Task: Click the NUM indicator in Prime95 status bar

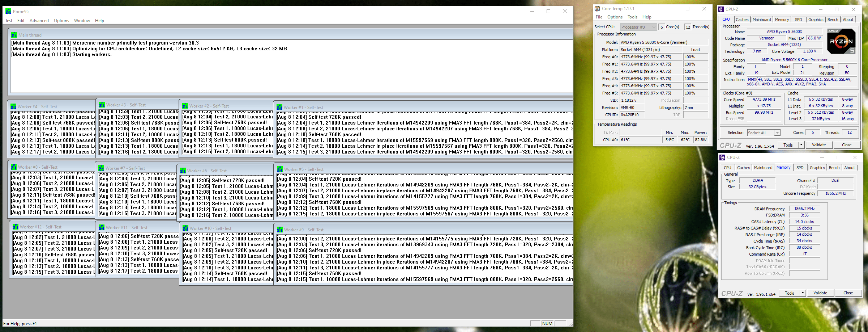Action: click(547, 323)
